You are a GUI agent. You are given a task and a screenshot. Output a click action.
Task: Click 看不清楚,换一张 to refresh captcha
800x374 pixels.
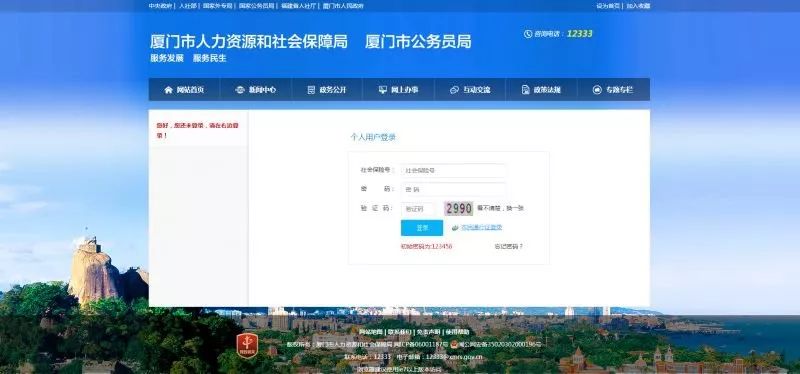click(501, 208)
